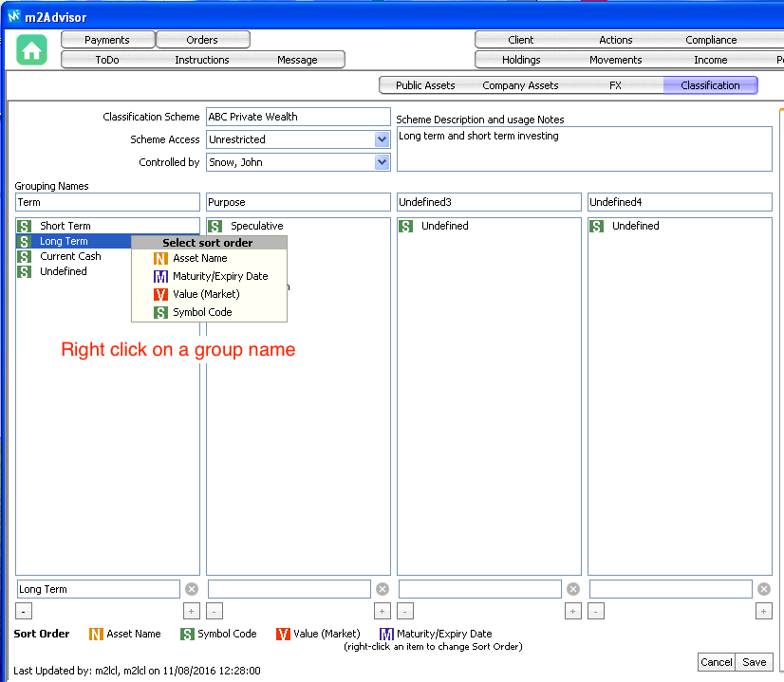The width and height of the screenshot is (784, 682).
Task: Click the Cancel button
Action: (x=716, y=662)
